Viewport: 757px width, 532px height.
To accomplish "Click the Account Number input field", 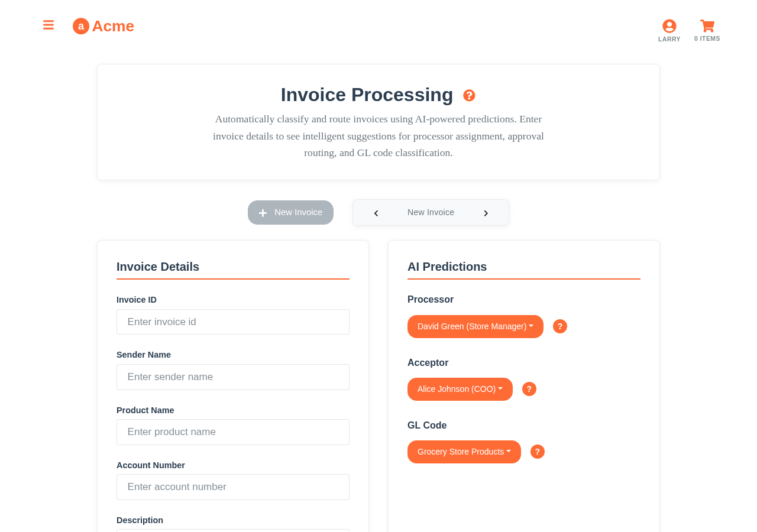I will [233, 487].
